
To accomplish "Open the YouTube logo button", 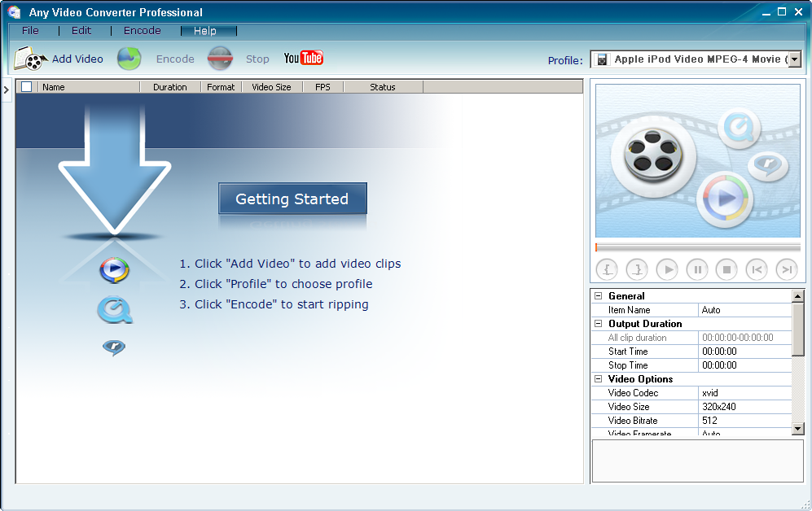I will point(304,58).
